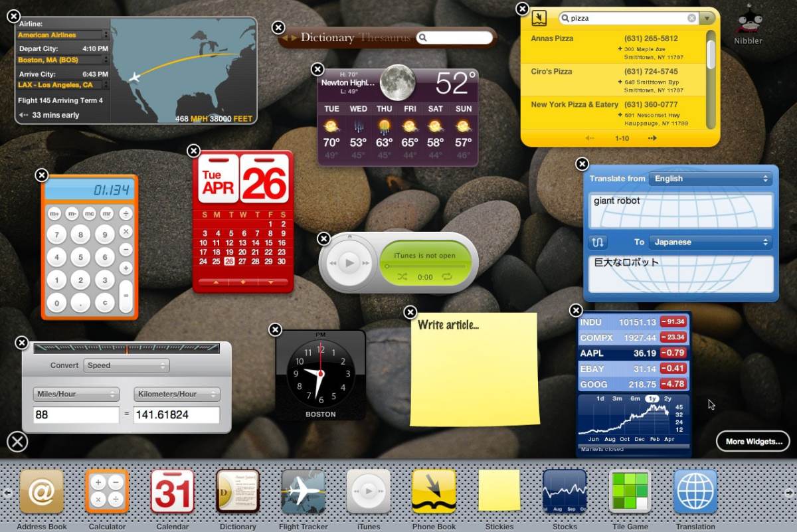Open the Convert Speed category dropdown
Viewport: 797px width, 532px height.
126,365
